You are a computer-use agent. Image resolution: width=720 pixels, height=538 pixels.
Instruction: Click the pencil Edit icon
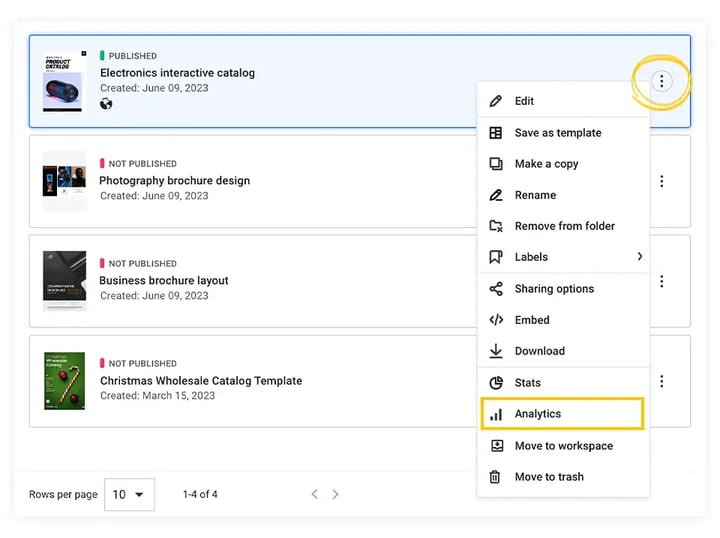click(495, 101)
